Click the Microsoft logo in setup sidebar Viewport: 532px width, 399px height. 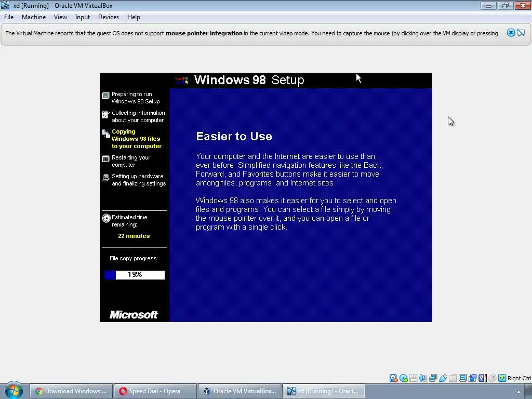coord(134,314)
